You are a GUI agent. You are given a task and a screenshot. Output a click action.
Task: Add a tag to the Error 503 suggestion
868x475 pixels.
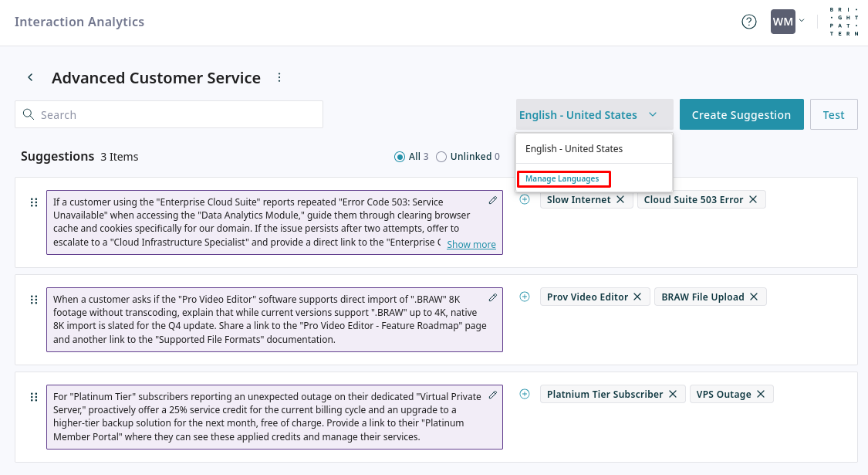point(525,199)
